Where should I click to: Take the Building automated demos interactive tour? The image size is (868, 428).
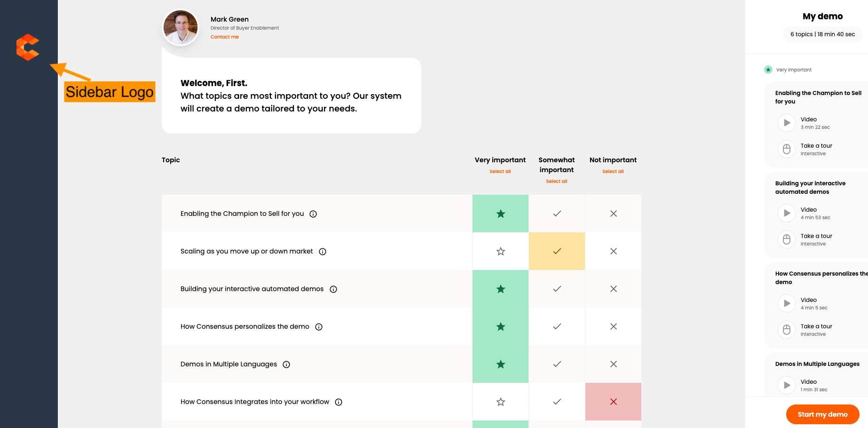pyautogui.click(x=787, y=239)
